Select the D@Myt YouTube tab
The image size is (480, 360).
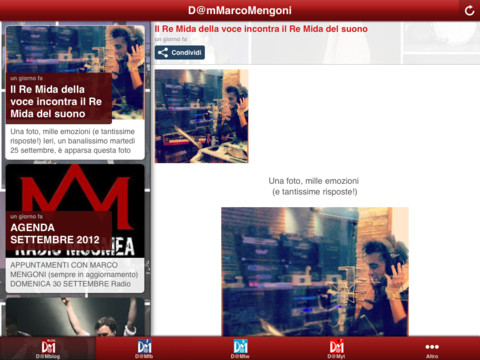click(336, 348)
